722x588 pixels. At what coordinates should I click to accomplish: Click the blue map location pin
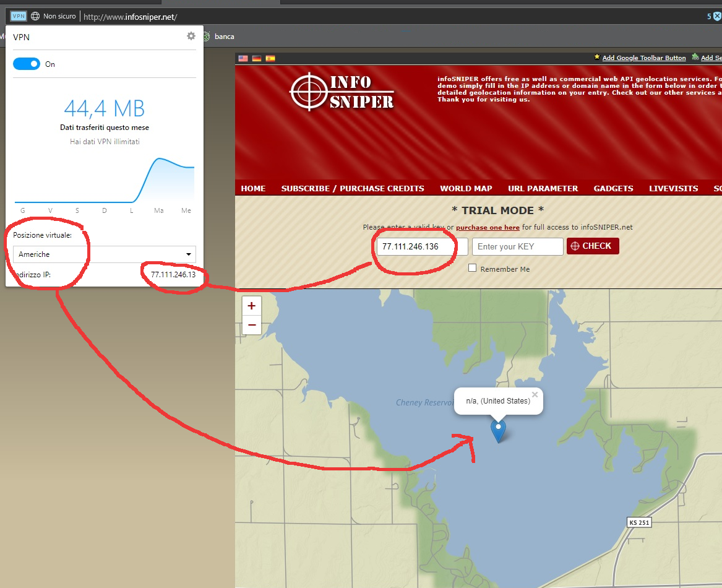[498, 430]
